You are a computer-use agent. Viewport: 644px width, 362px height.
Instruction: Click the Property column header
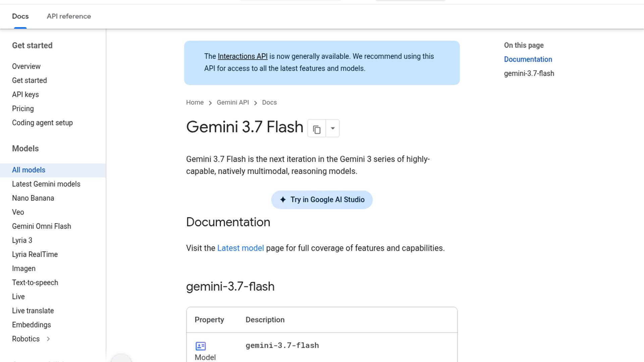click(x=209, y=320)
